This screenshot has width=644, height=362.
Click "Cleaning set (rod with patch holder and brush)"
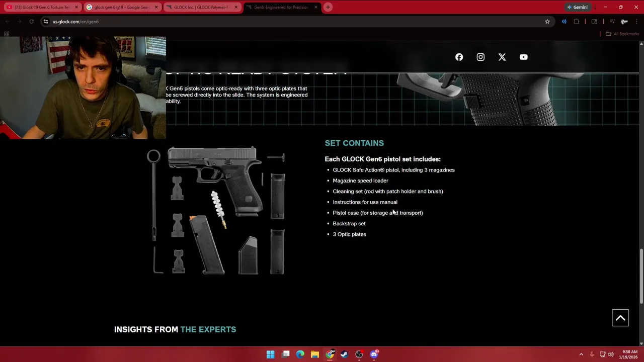coord(388,192)
